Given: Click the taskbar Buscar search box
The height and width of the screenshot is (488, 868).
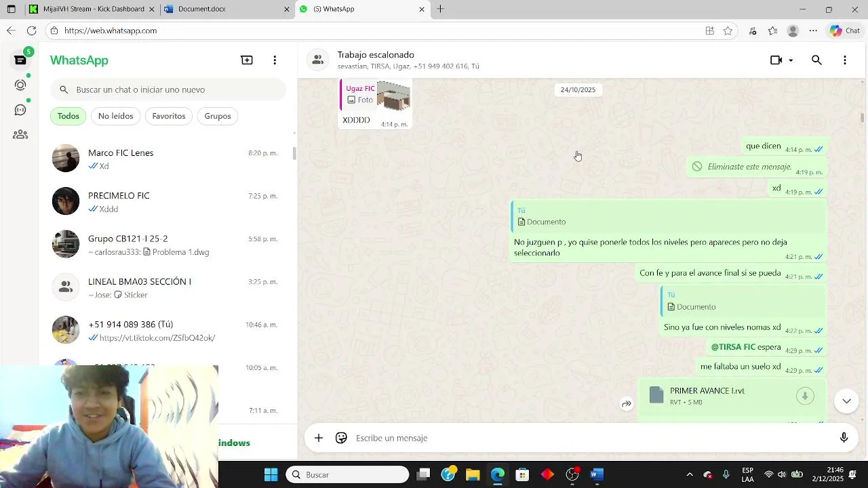Looking at the screenshot, I should (348, 474).
